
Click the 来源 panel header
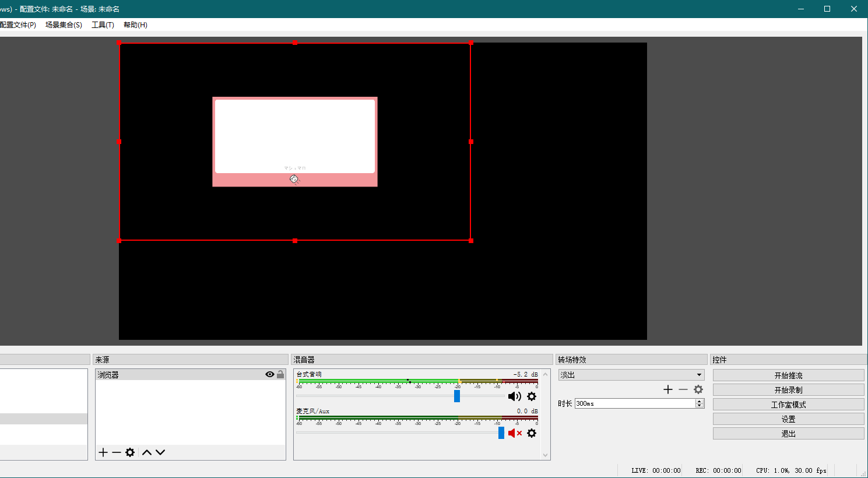pyautogui.click(x=191, y=360)
